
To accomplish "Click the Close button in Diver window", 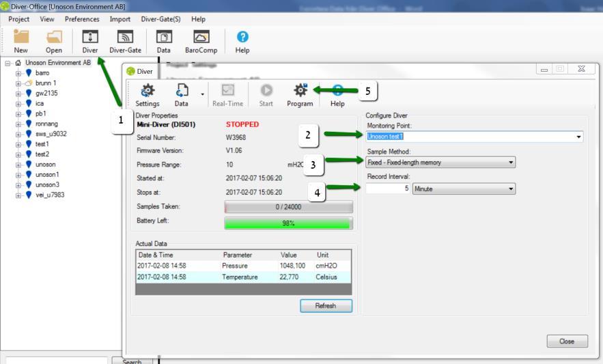I will point(567,341).
